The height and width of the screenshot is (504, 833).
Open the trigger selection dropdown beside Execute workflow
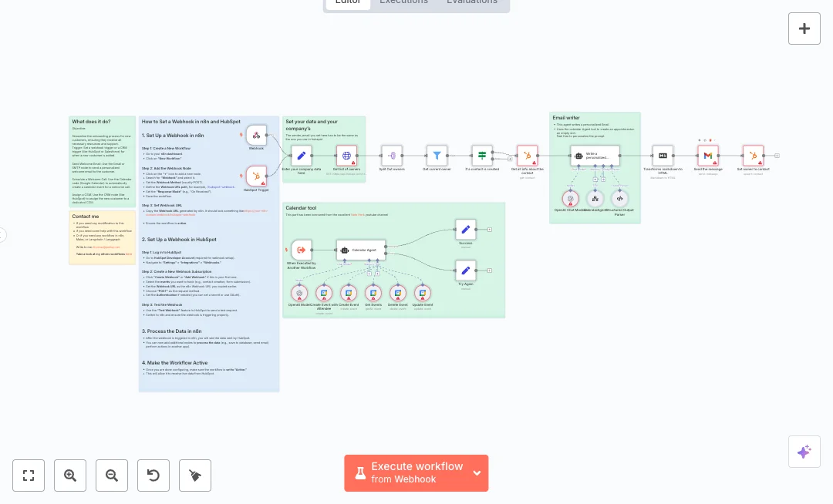(477, 473)
